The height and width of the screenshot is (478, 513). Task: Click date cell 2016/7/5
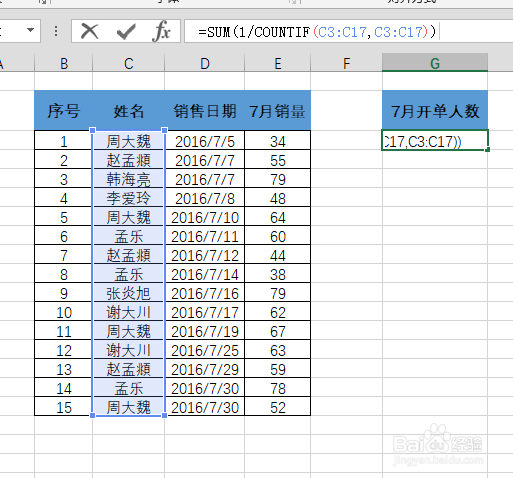point(205,140)
